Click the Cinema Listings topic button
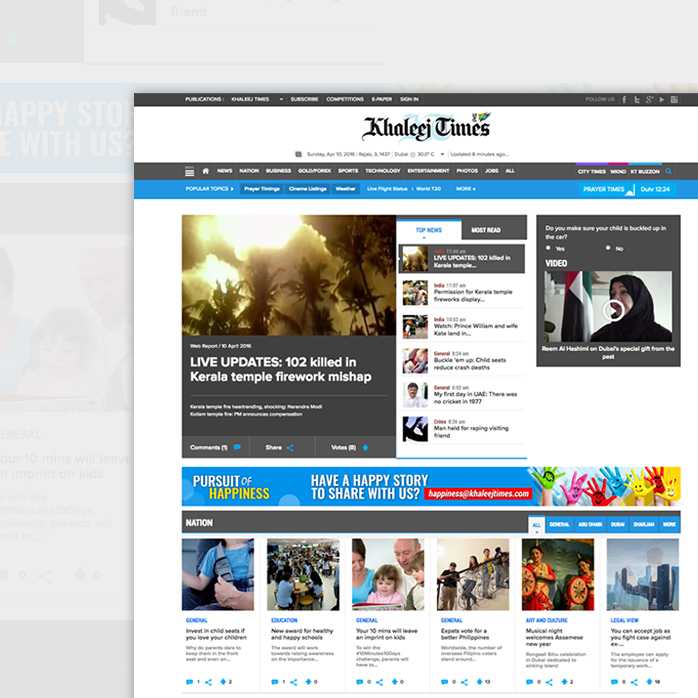 tap(308, 189)
